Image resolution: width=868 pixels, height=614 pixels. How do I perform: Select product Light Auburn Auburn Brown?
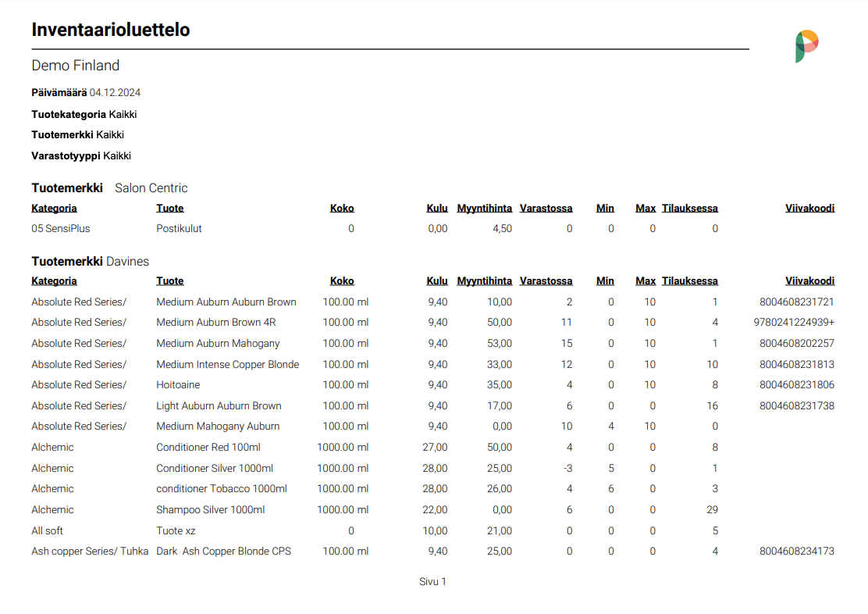point(219,406)
